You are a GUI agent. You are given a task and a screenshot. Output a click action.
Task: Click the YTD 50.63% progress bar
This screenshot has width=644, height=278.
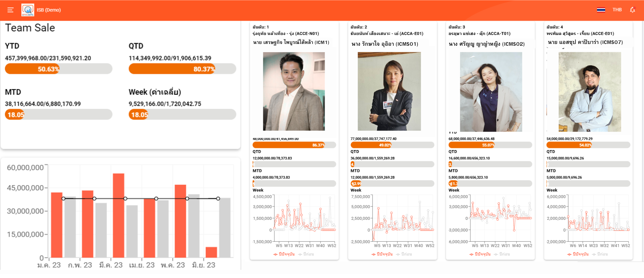pyautogui.click(x=59, y=69)
